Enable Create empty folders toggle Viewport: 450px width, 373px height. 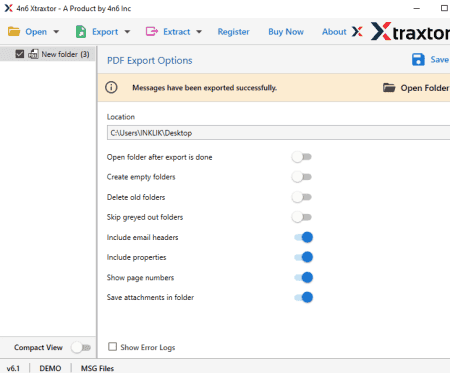click(x=302, y=177)
